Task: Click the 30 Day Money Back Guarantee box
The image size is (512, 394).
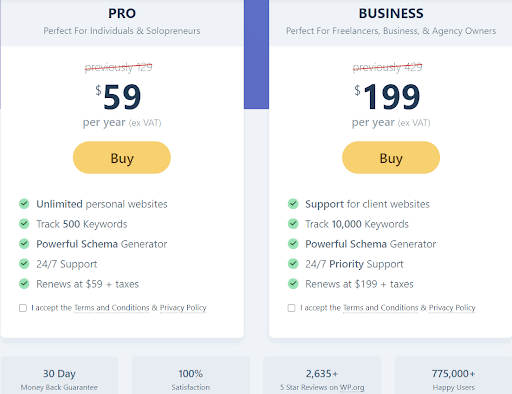Action: 59,376
